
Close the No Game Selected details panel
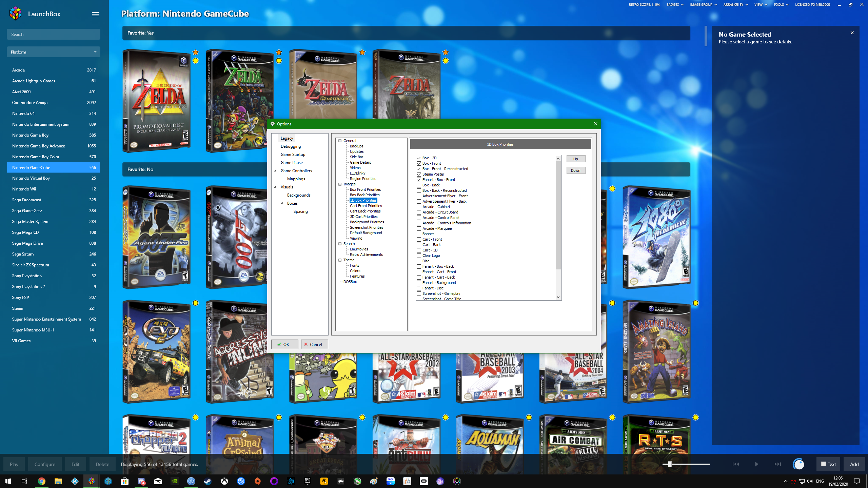[852, 33]
